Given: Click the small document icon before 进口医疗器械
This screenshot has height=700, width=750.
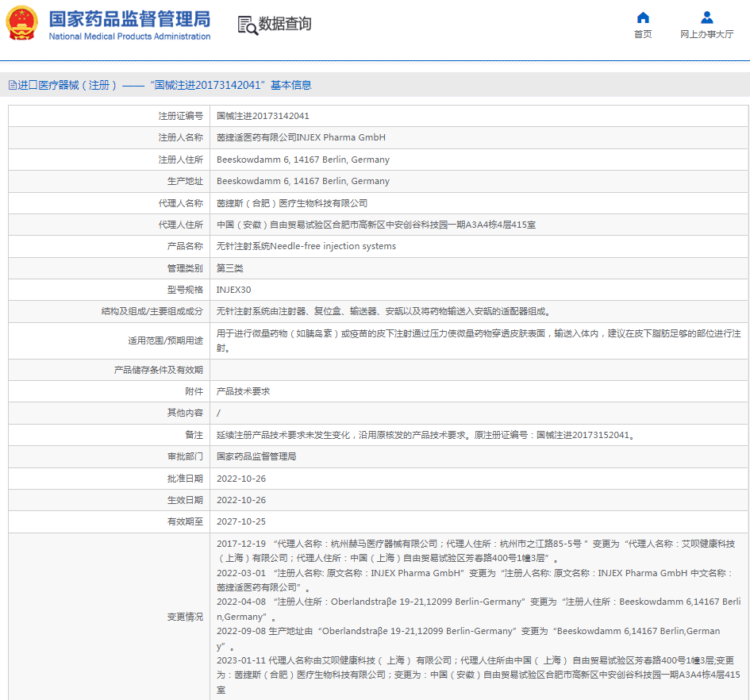Looking at the screenshot, I should [12, 85].
